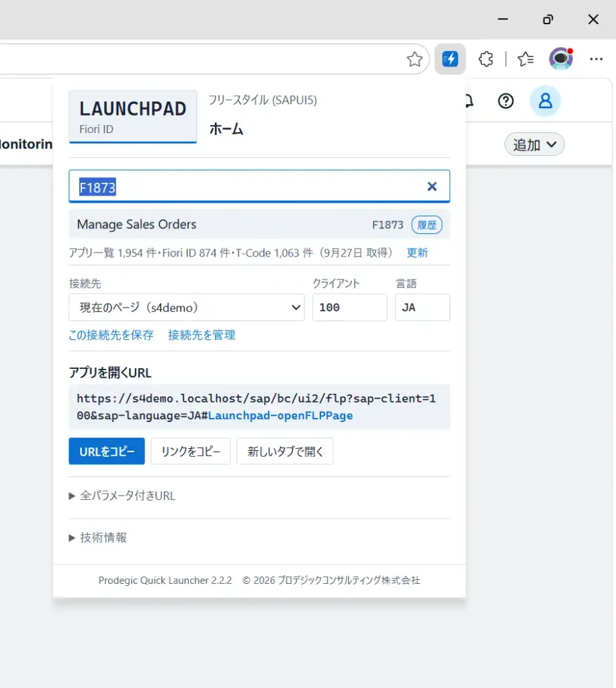Open the Fiori user profile icon

[545, 101]
